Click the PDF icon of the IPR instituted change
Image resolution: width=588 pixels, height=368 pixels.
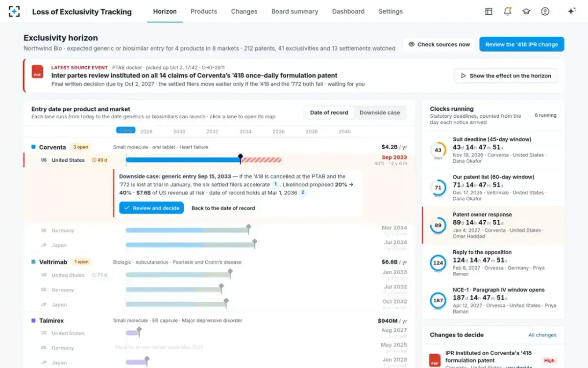[435, 361]
